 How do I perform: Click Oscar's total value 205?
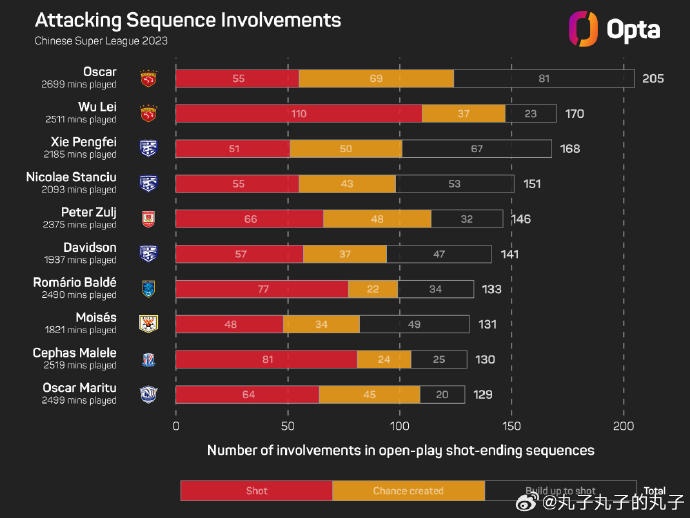(655, 79)
